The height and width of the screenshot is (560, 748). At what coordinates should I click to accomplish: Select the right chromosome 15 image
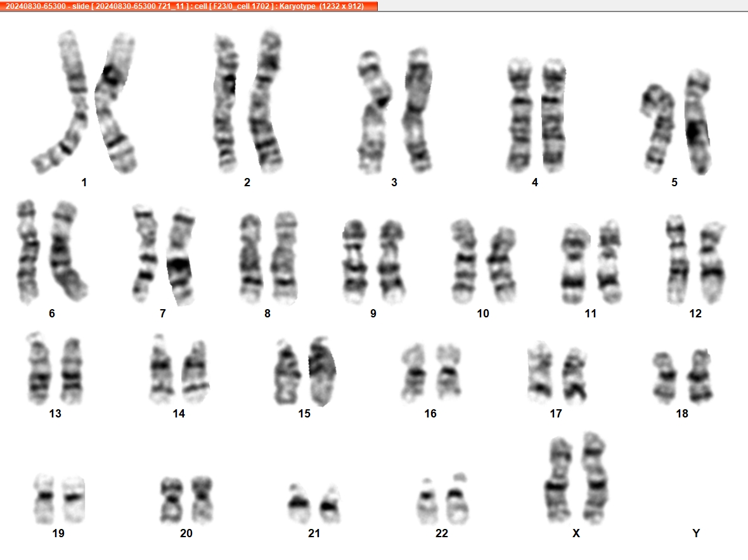click(x=322, y=371)
